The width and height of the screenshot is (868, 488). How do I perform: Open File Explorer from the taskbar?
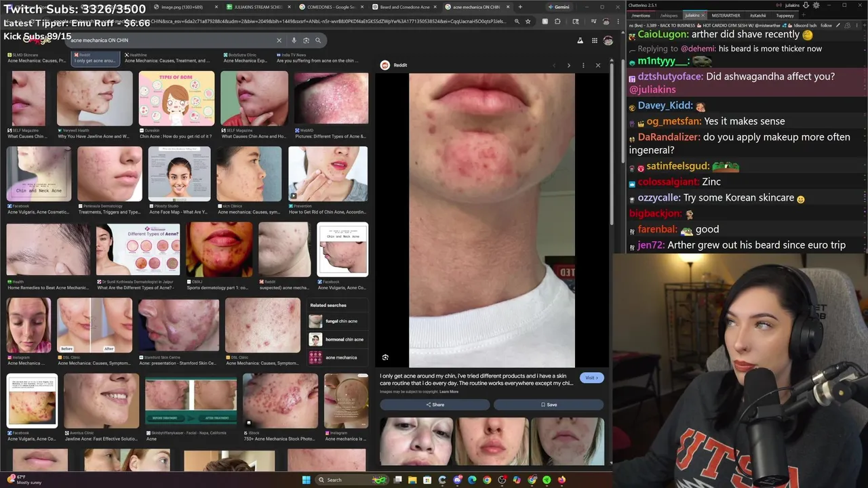[x=412, y=480]
